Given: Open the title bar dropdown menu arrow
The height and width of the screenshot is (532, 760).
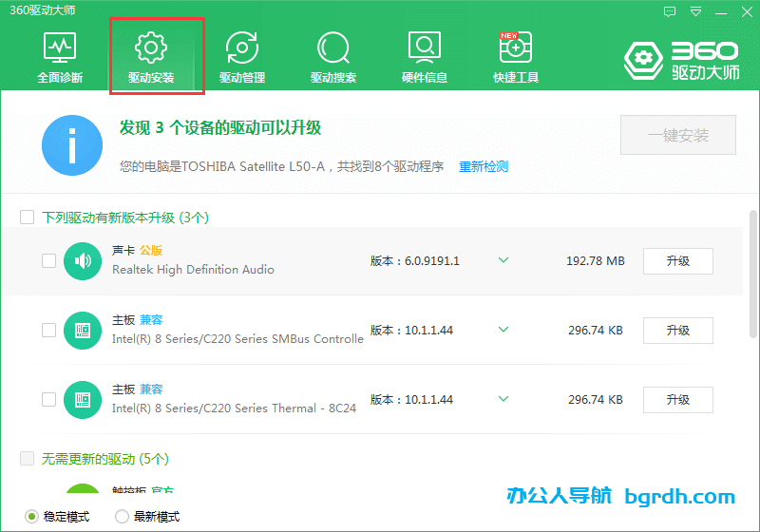Looking at the screenshot, I should pos(695,11).
